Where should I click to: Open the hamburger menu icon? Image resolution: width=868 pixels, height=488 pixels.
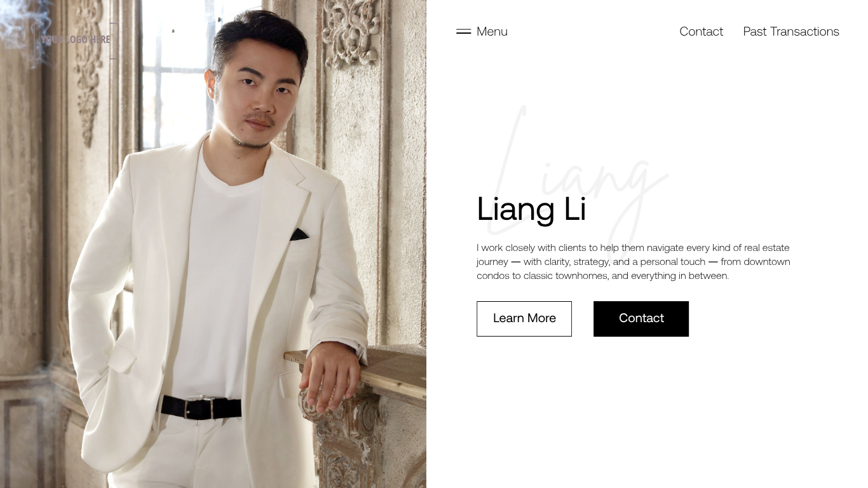tap(464, 31)
